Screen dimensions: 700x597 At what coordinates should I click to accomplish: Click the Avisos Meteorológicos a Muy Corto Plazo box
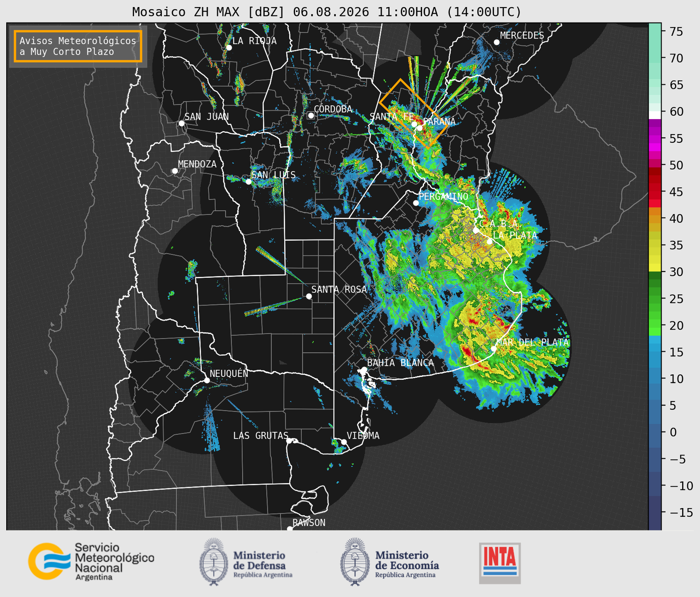pos(78,46)
